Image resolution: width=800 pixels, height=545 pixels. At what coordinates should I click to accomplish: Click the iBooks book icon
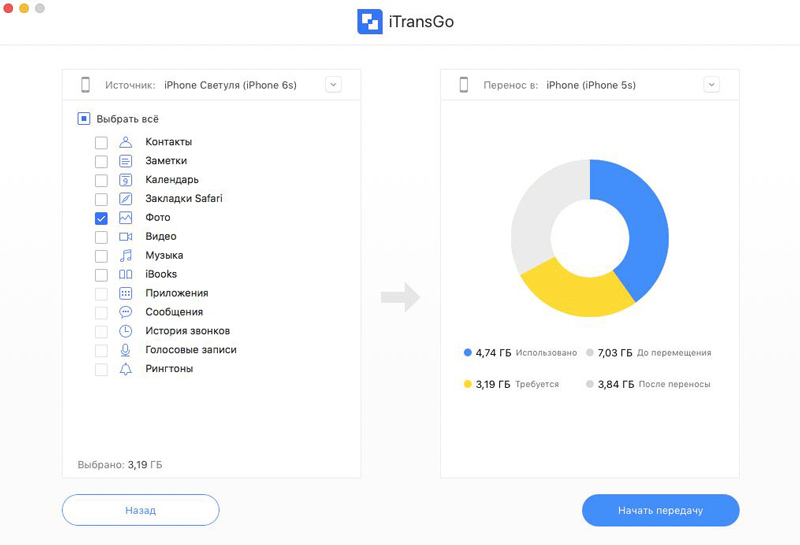[x=125, y=275]
